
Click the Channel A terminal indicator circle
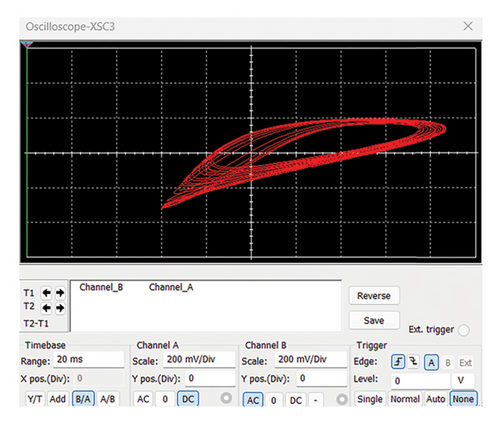coord(226,398)
